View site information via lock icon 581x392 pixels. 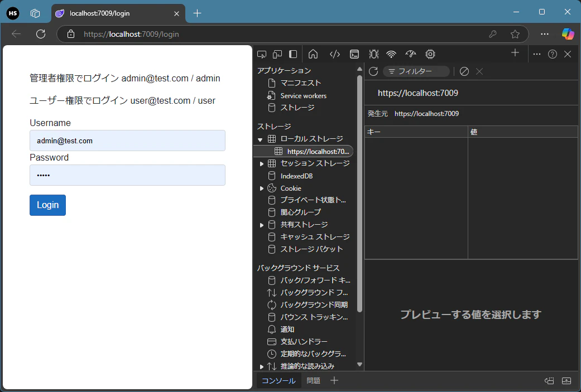pyautogui.click(x=71, y=34)
